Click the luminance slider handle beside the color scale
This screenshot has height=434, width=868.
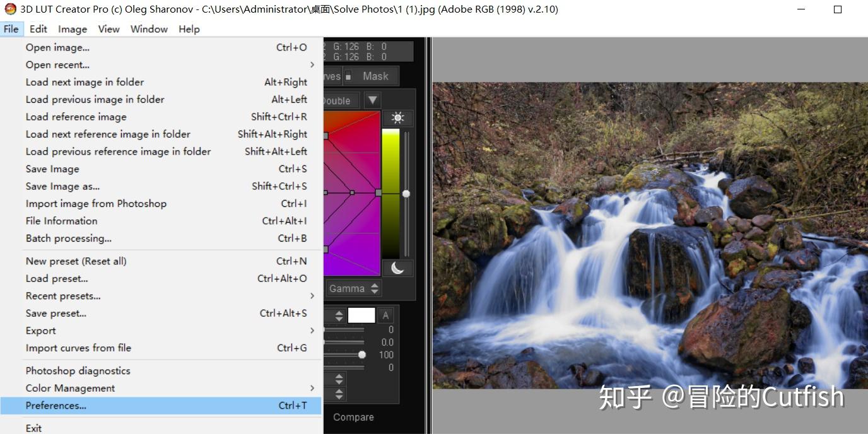pos(406,194)
